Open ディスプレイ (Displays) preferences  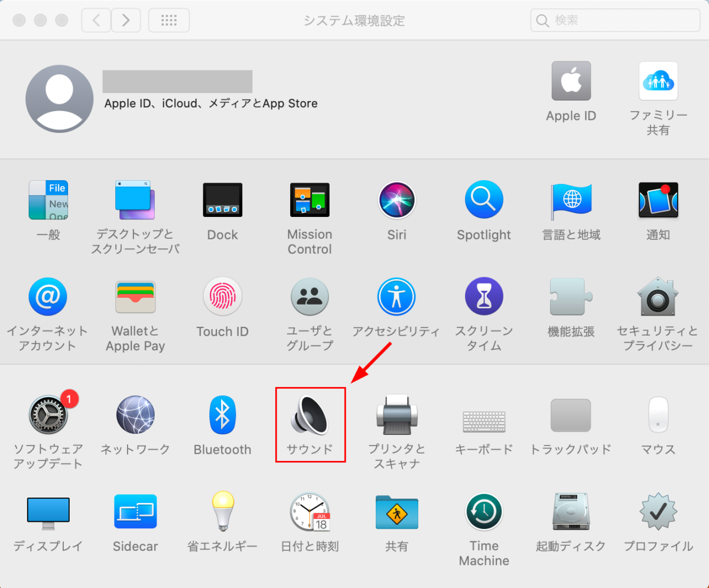(x=48, y=513)
